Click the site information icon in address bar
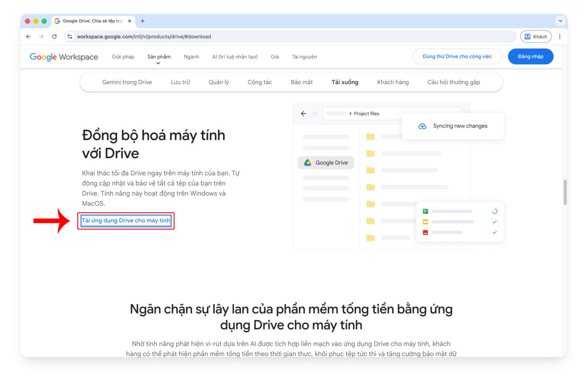The width and height of the screenshot is (588, 384). pyautogui.click(x=70, y=36)
